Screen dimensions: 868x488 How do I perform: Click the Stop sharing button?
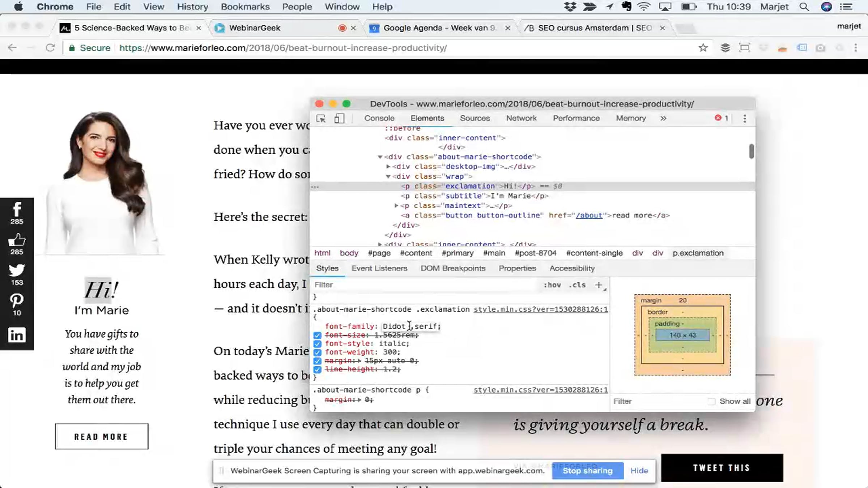click(x=587, y=471)
